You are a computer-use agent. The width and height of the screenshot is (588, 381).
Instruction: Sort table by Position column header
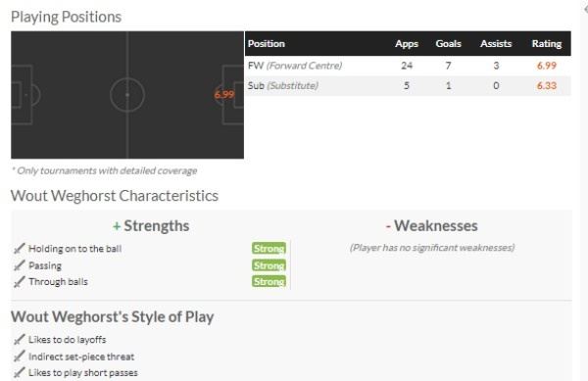267,44
